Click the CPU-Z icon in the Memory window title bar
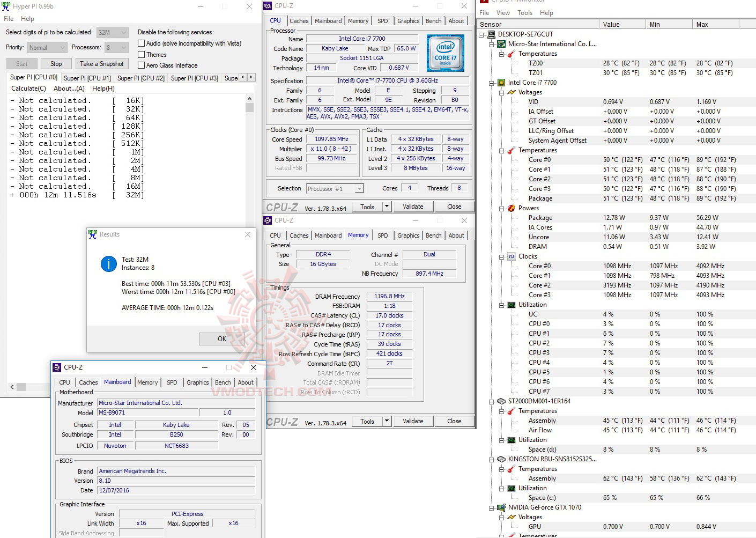The width and height of the screenshot is (756, 538). 268,220
